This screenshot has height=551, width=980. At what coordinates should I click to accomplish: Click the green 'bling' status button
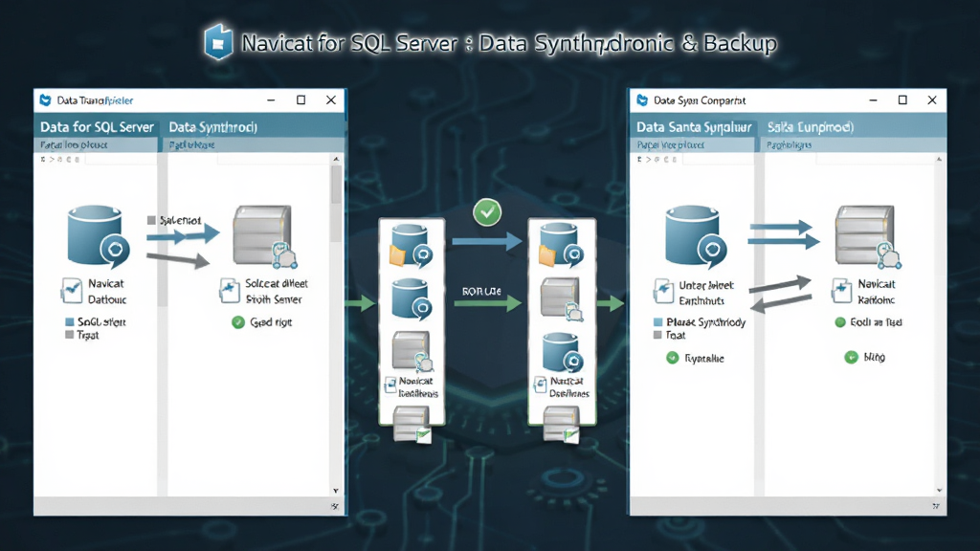point(851,358)
